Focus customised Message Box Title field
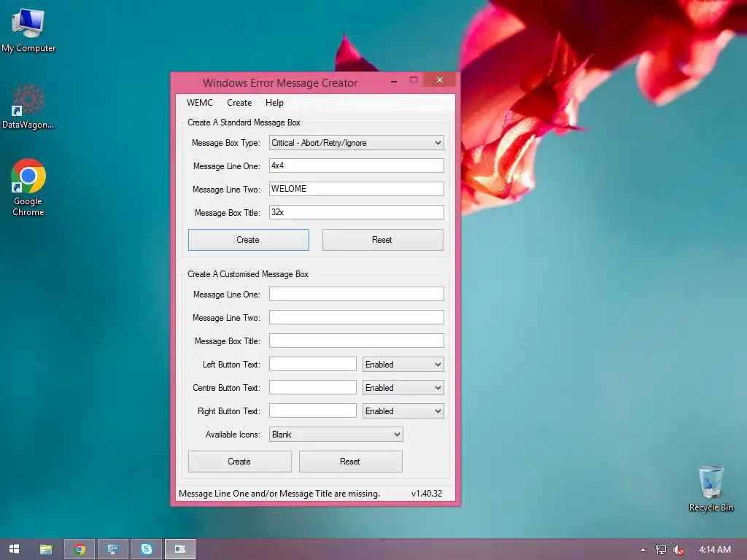747x560 pixels. coord(356,341)
